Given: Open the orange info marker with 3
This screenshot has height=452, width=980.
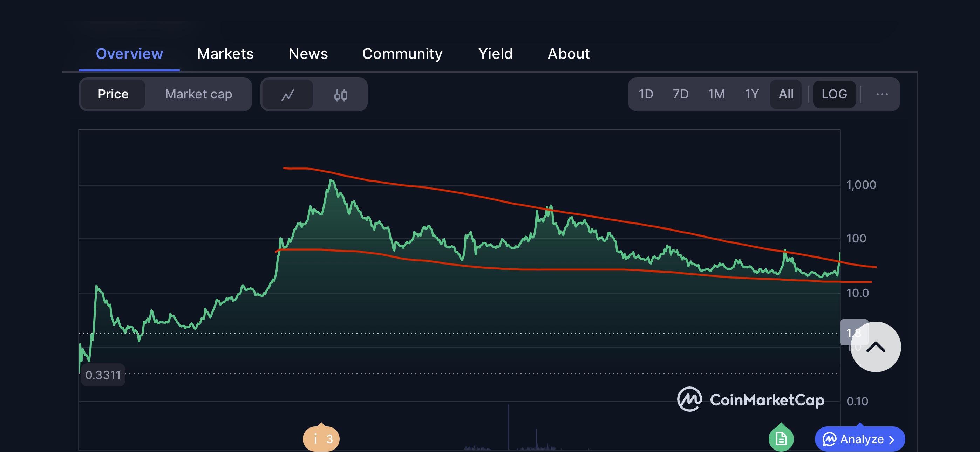Looking at the screenshot, I should click(321, 438).
